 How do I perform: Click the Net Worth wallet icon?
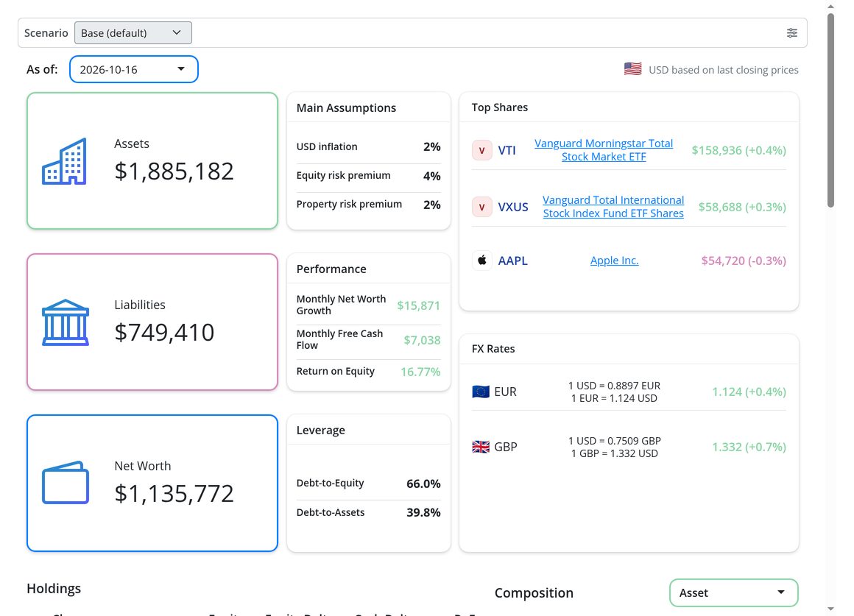(x=66, y=483)
